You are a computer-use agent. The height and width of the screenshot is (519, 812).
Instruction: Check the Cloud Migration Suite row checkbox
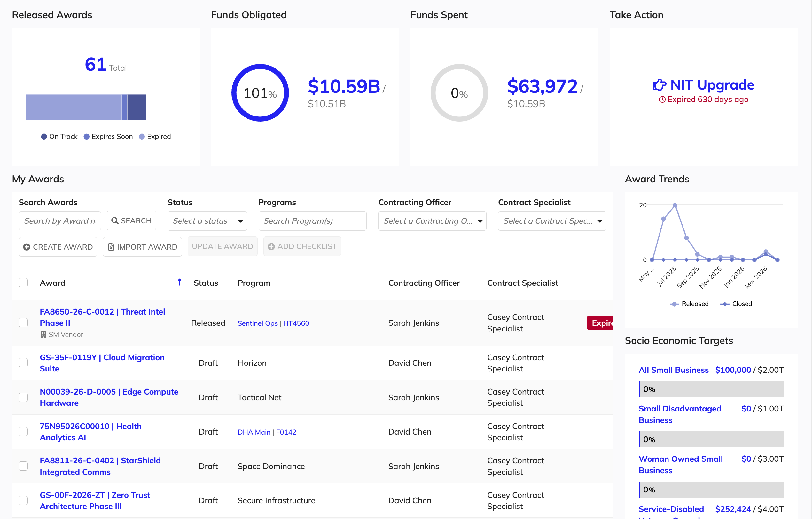[23, 363]
